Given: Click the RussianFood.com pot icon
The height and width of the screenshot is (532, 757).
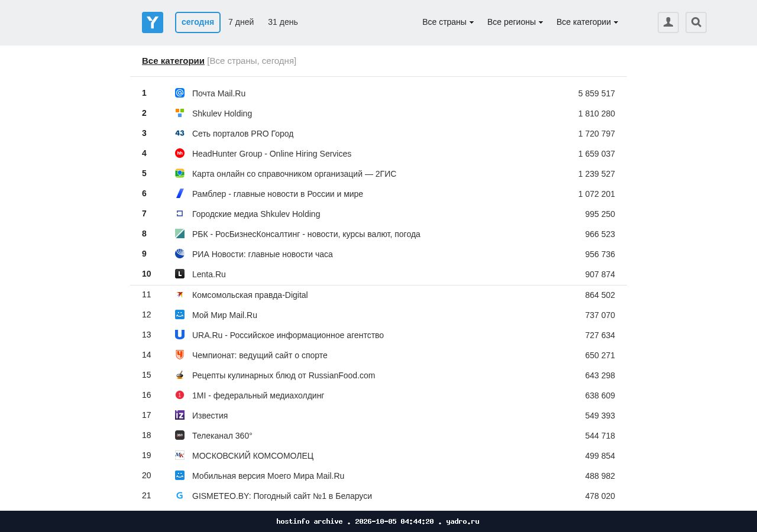Looking at the screenshot, I should (x=180, y=375).
